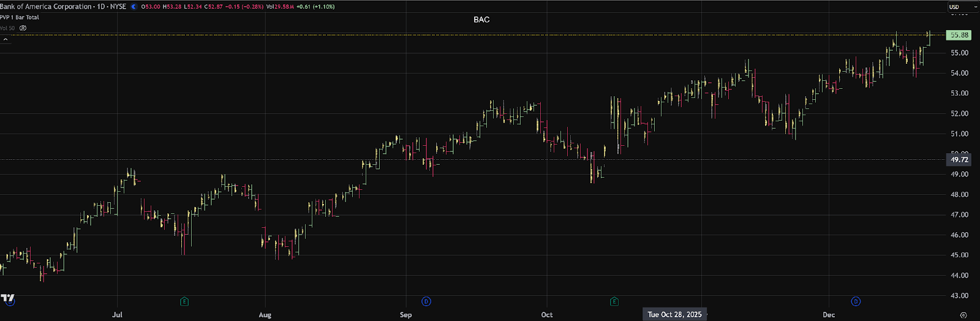The width and height of the screenshot is (980, 321).
Task: Click the Aug label on time axis
Action: (x=265, y=315)
